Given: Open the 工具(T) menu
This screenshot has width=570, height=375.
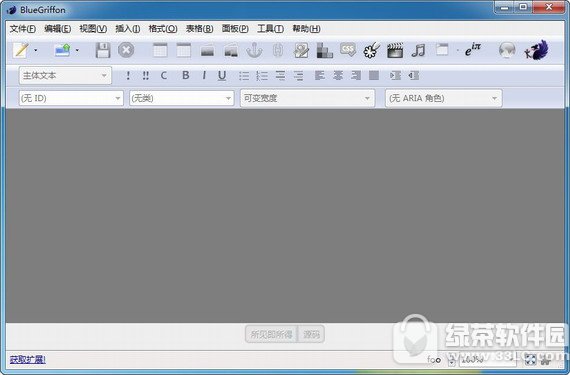Looking at the screenshot, I should coord(270,29).
